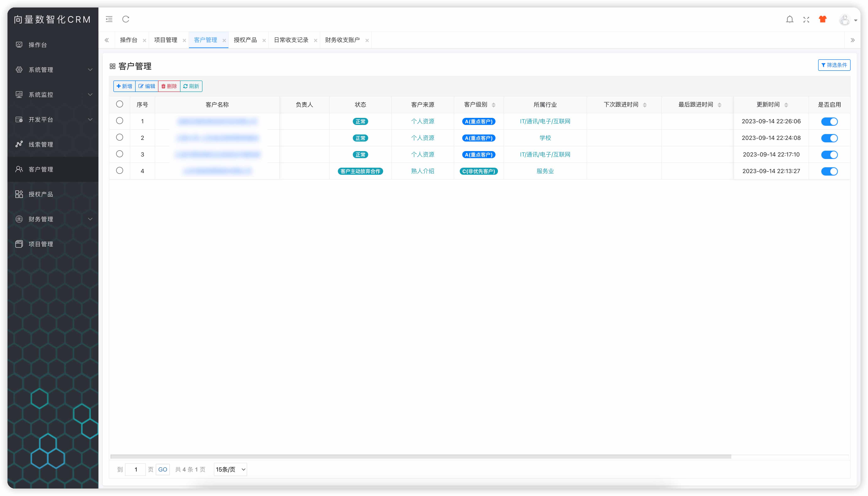Select row 3 radio button
Image resolution: width=868 pixels, height=496 pixels.
point(120,154)
